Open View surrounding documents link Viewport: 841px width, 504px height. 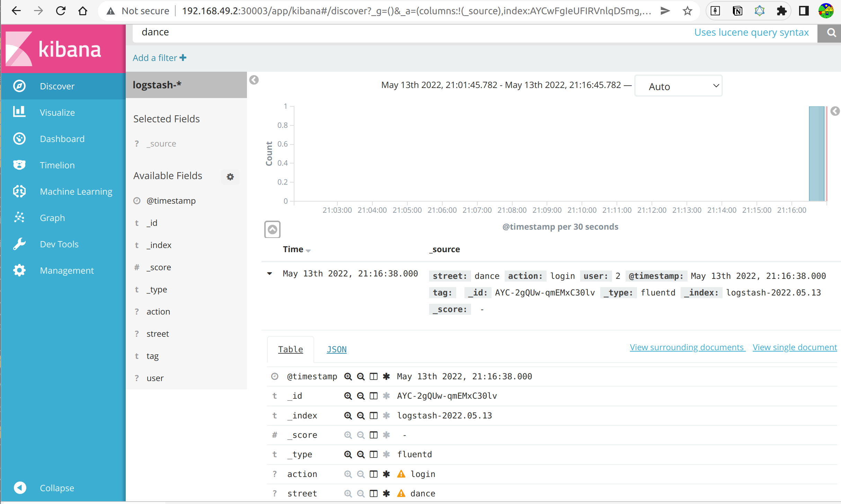(687, 347)
